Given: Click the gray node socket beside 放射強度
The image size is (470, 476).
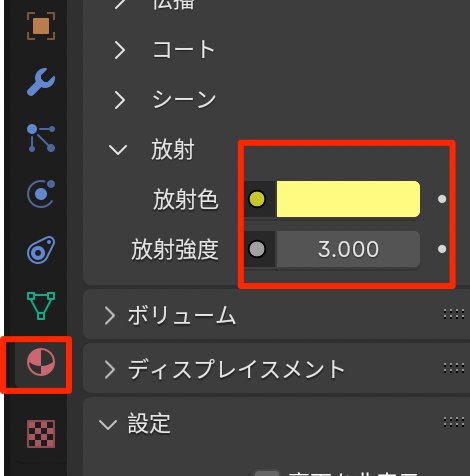Looking at the screenshot, I should point(257,249).
